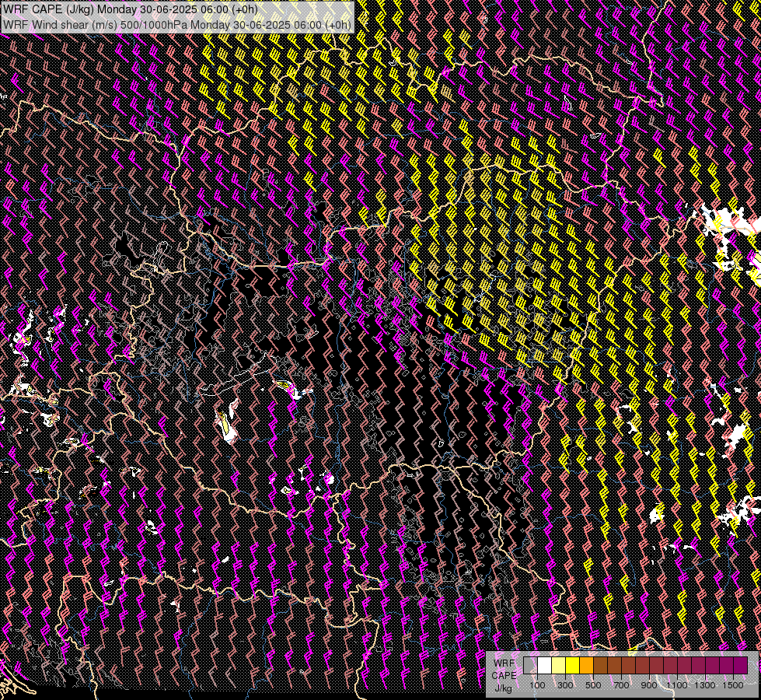The image size is (761, 700).
Task: Click the legend value 500
Action: click(x=593, y=685)
